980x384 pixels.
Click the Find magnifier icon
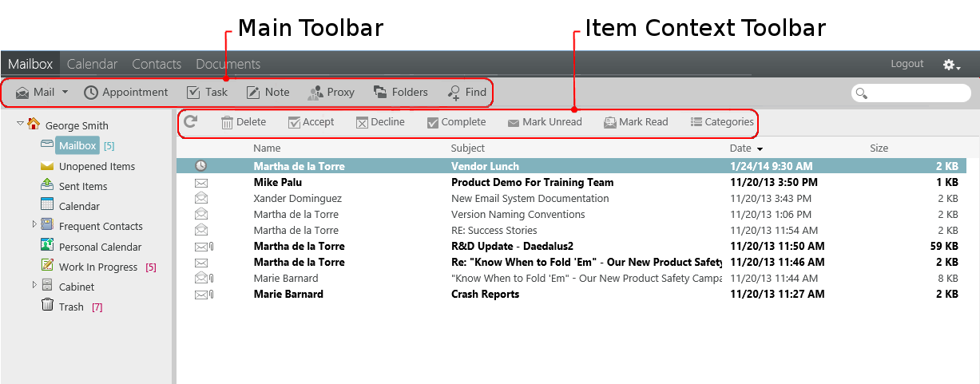454,93
